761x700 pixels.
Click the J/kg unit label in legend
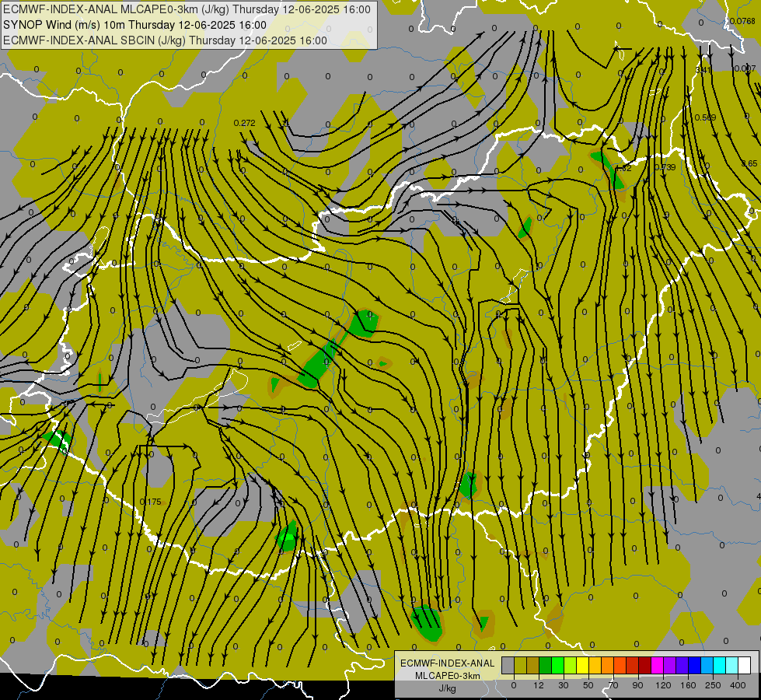point(448,688)
